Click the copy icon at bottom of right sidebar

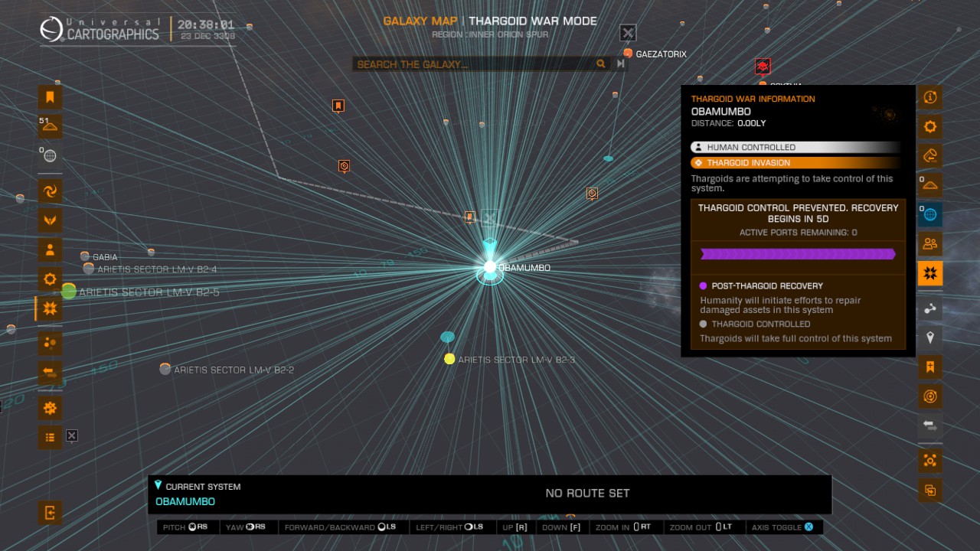[x=930, y=491]
